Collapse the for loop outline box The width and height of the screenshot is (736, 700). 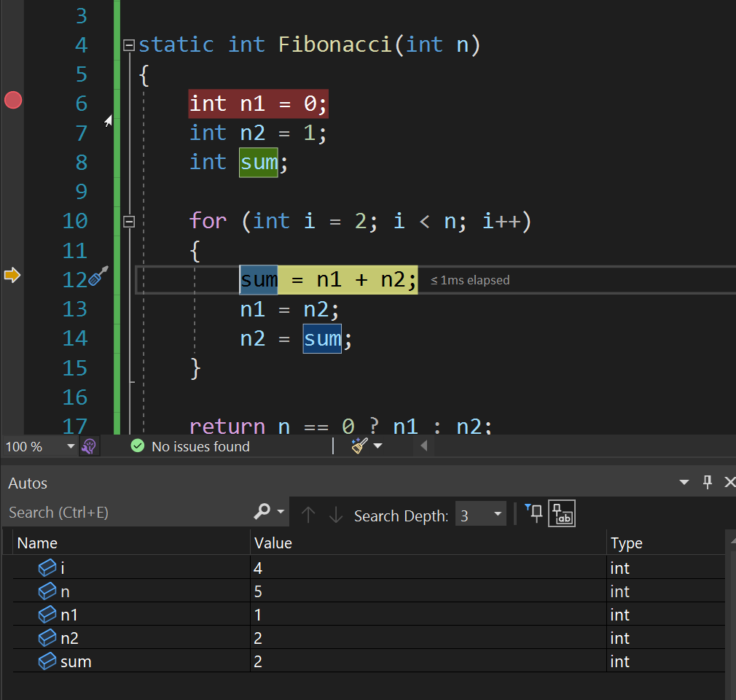click(x=128, y=221)
